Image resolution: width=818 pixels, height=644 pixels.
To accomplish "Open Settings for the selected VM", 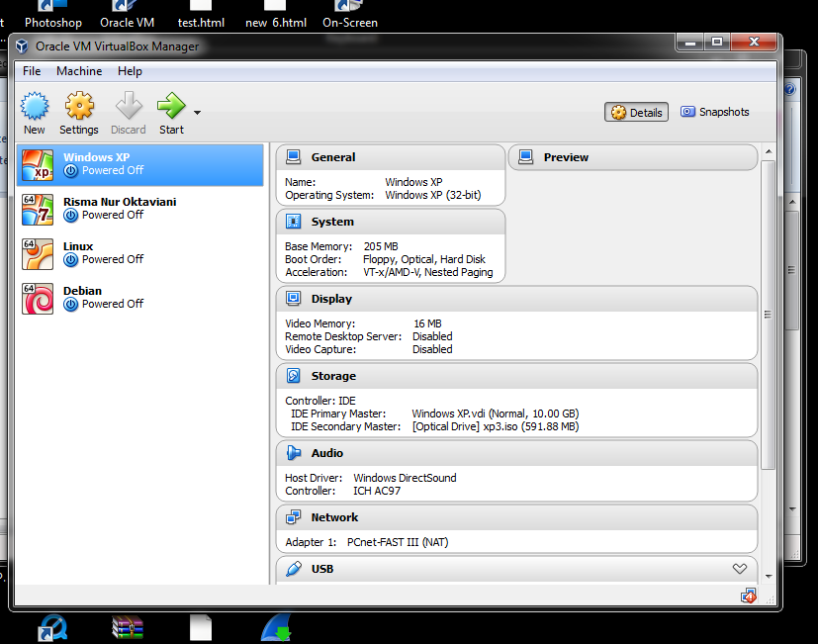I will pyautogui.click(x=79, y=112).
